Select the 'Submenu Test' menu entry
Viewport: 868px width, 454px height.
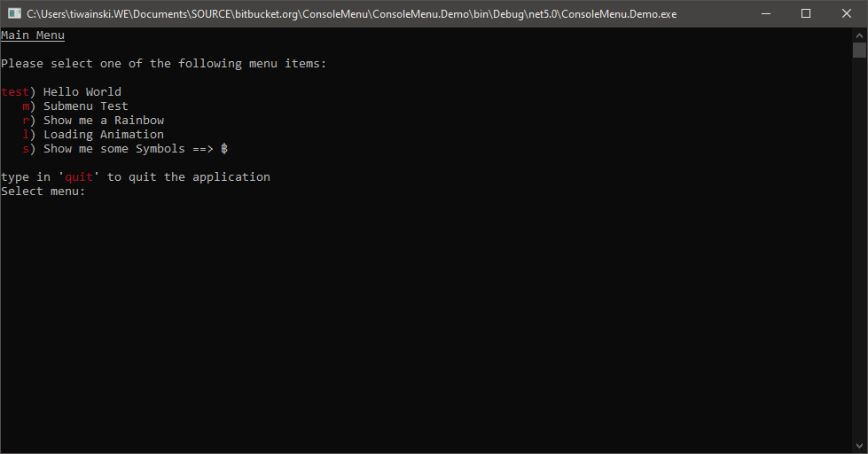click(85, 106)
